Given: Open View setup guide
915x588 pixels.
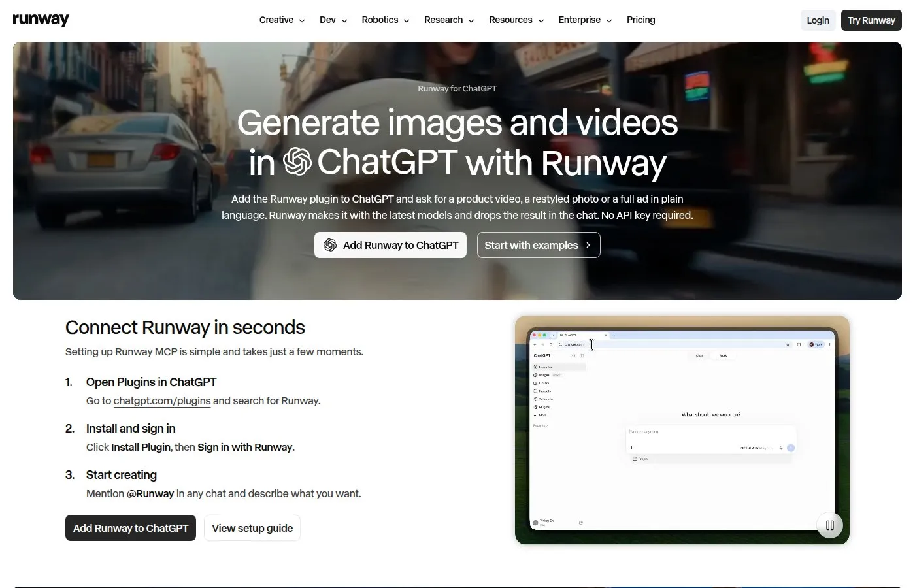Looking at the screenshot, I should pyautogui.click(x=252, y=528).
